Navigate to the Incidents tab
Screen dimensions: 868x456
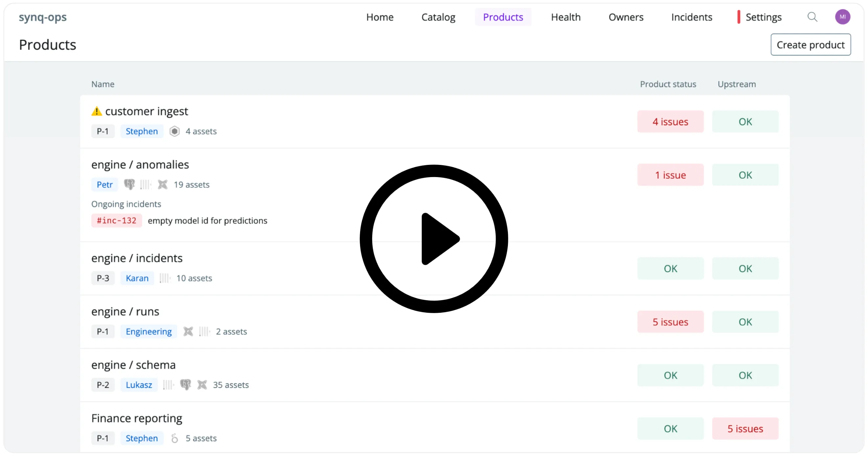pos(692,17)
